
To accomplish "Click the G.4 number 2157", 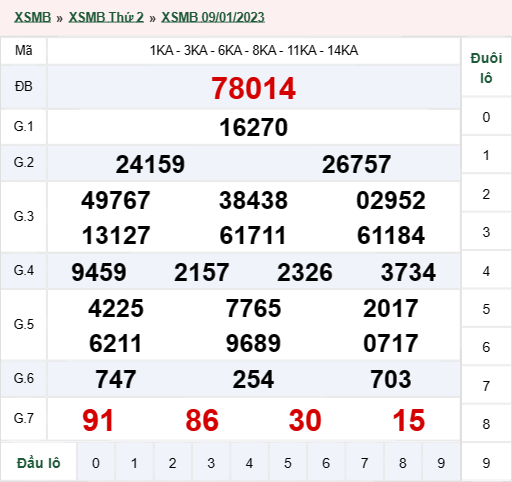I will pyautogui.click(x=202, y=272).
